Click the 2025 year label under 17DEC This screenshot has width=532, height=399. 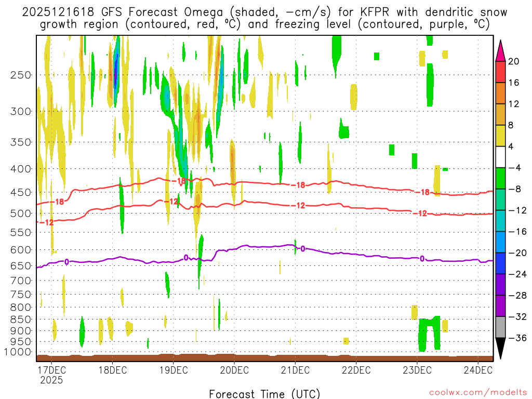[51, 380]
